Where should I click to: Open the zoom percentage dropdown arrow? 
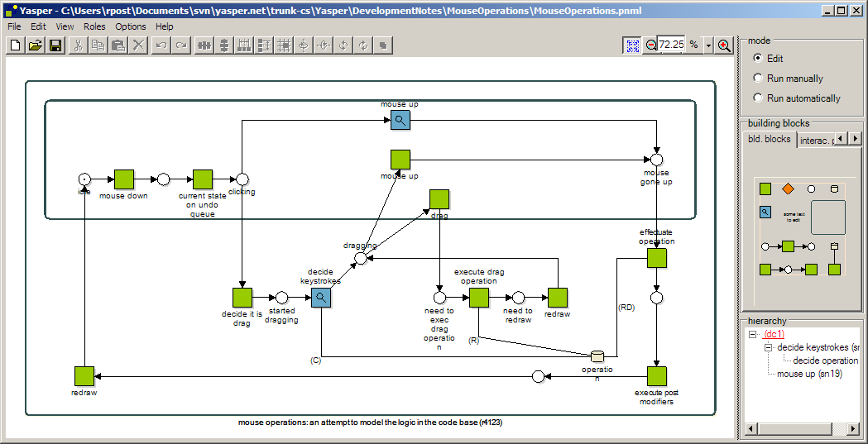click(708, 45)
